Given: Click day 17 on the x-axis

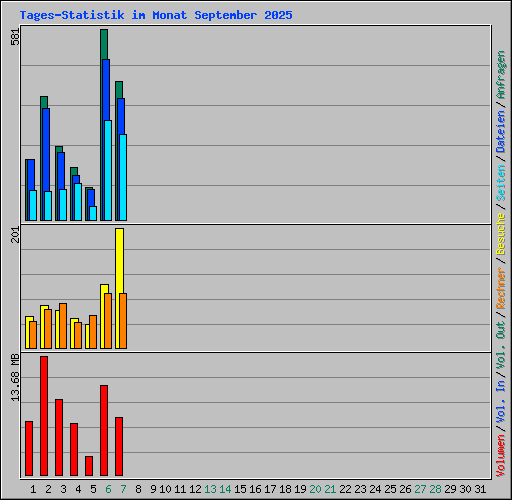Looking at the screenshot, I should point(270,489).
